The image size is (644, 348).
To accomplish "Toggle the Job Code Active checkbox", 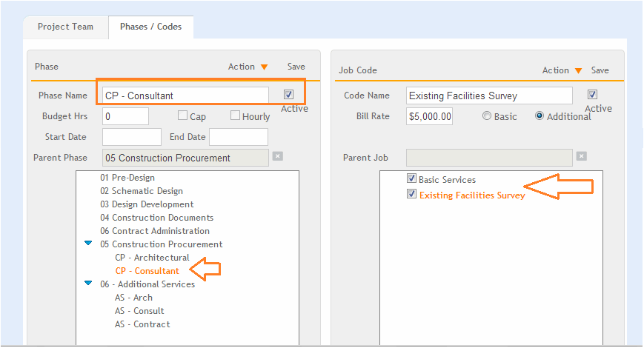I will [592, 94].
